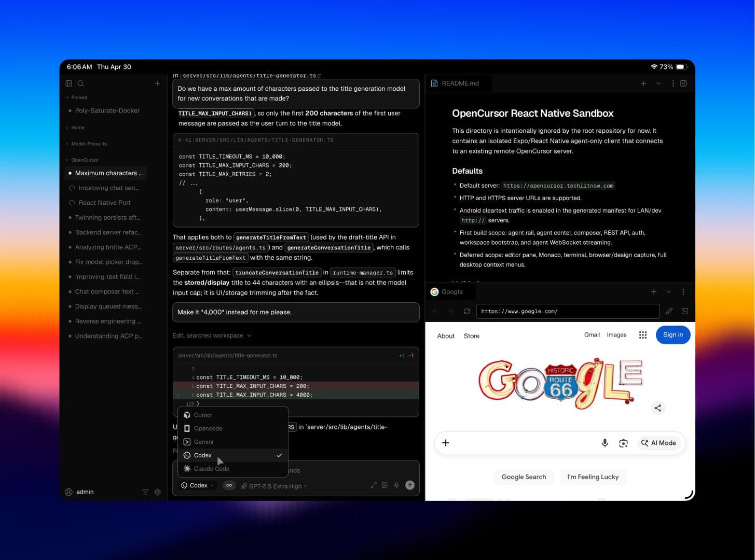Open the Google Images link
Image resolution: width=755 pixels, height=560 pixels.
616,335
